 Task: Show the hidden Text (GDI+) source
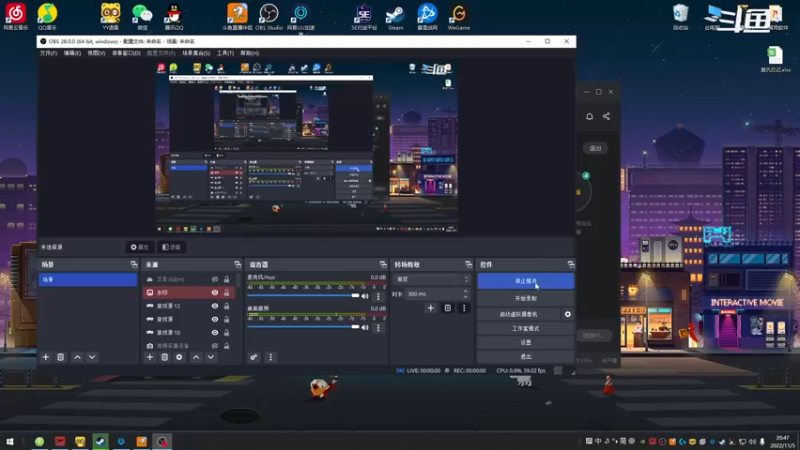click(x=215, y=279)
